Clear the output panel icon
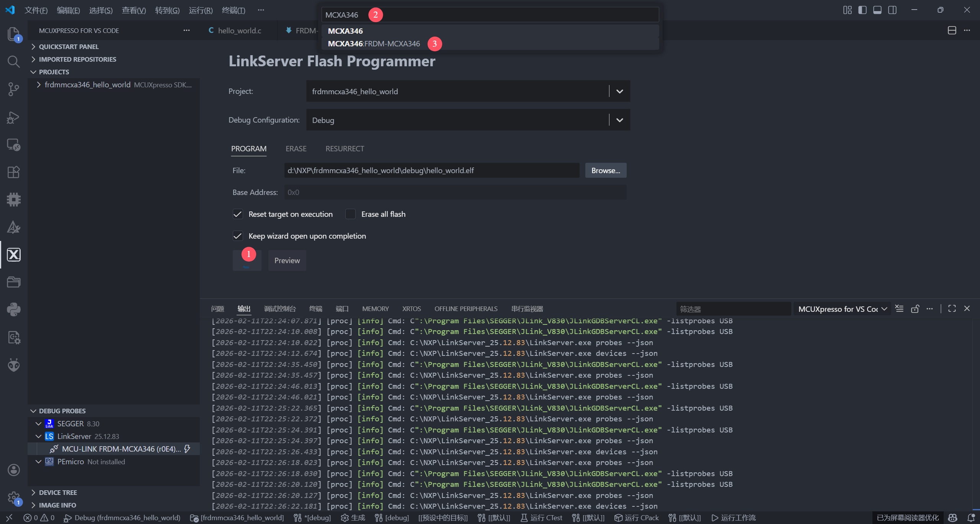This screenshot has width=980, height=524. (x=900, y=309)
